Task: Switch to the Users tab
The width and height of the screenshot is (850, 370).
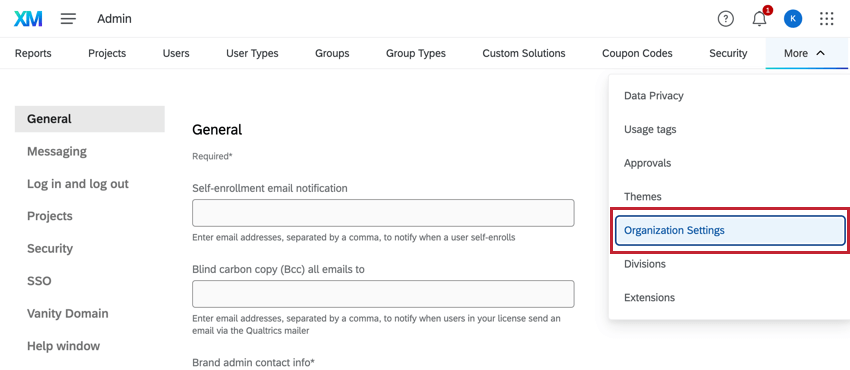Action: pos(176,53)
